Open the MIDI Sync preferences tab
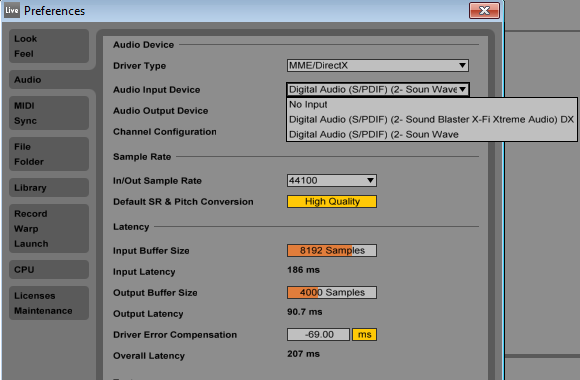Viewport: 580px width, 380px height. (x=49, y=113)
